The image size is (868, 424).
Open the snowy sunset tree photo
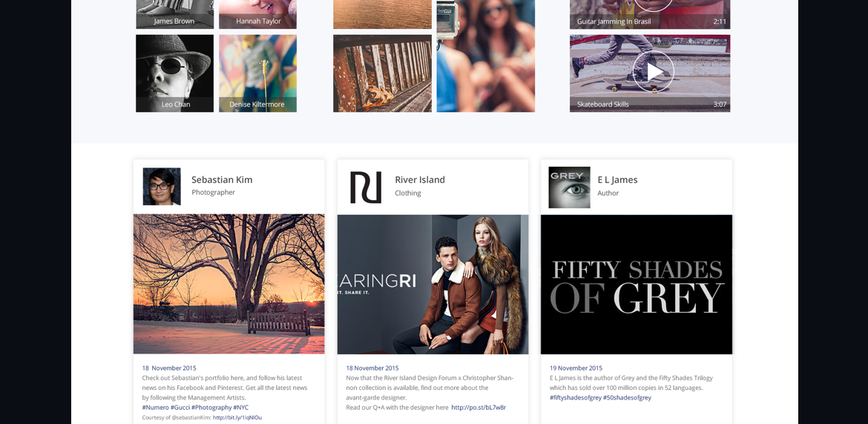[x=228, y=284]
